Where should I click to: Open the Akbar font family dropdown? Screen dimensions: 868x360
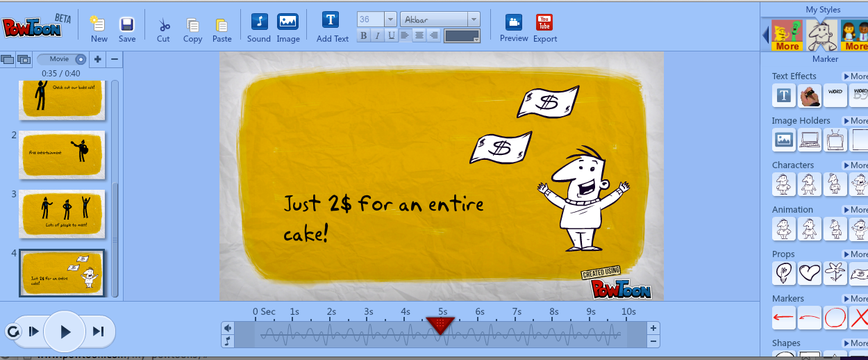pyautogui.click(x=474, y=19)
